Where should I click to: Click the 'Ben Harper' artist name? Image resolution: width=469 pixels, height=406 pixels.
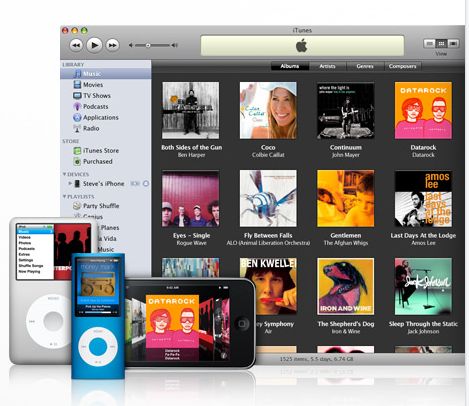pos(191,155)
